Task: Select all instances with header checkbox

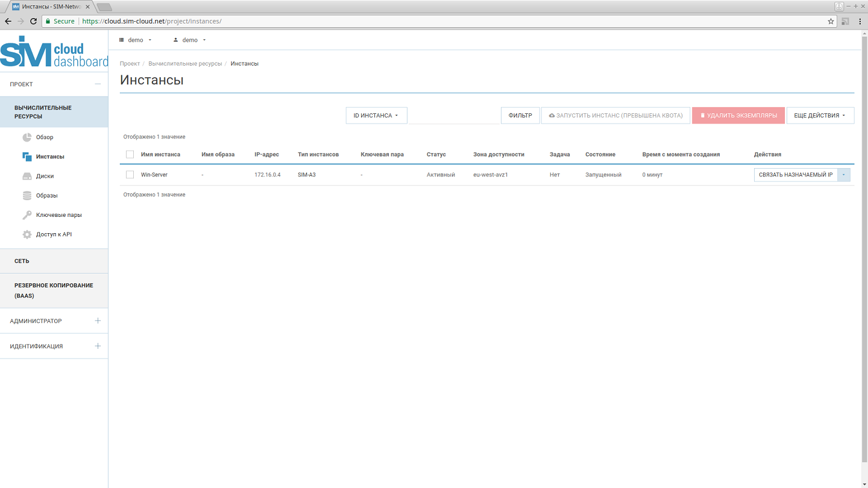Action: click(x=130, y=154)
